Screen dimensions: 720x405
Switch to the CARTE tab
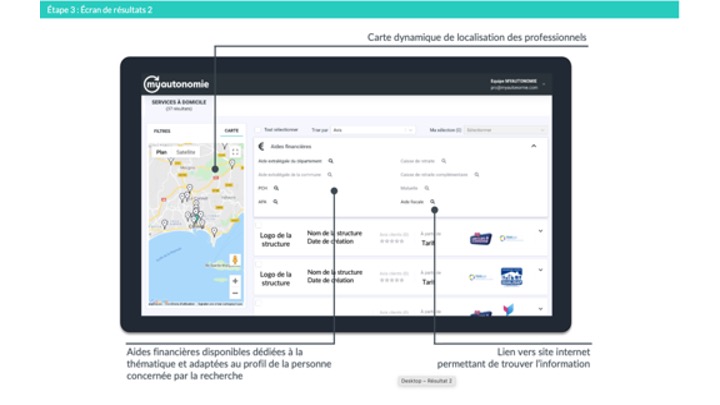231,131
